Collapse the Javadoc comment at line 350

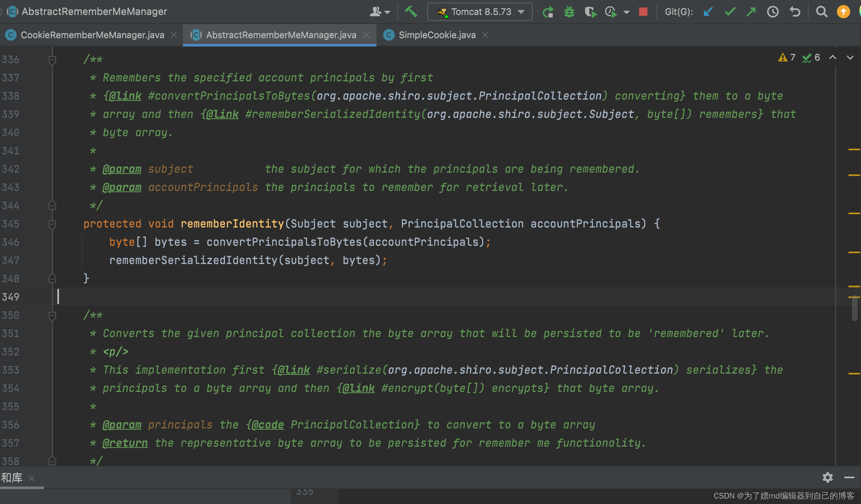pos(52,316)
